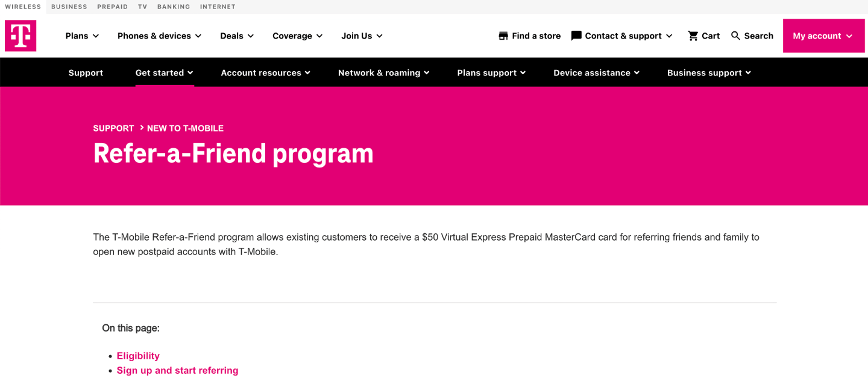This screenshot has width=868, height=381.
Task: Switch to the Business top link
Action: (69, 7)
